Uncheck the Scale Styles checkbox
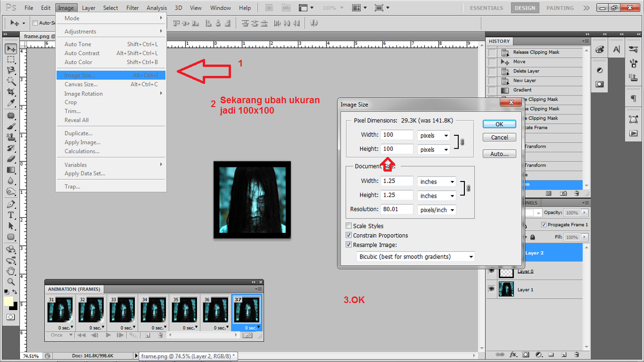This screenshot has height=362, width=644. (349, 226)
